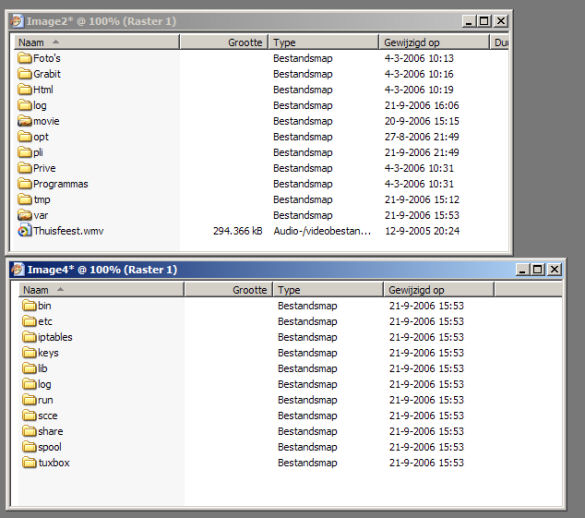Click the Type column header in upper list
This screenshot has height=518, width=585.
323,42
